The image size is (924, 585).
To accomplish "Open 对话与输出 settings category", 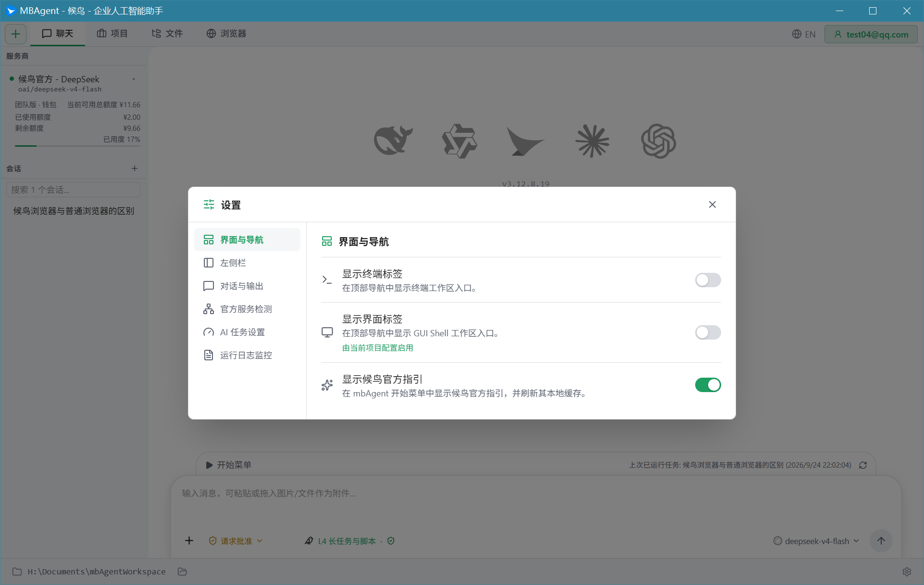I will (x=247, y=286).
